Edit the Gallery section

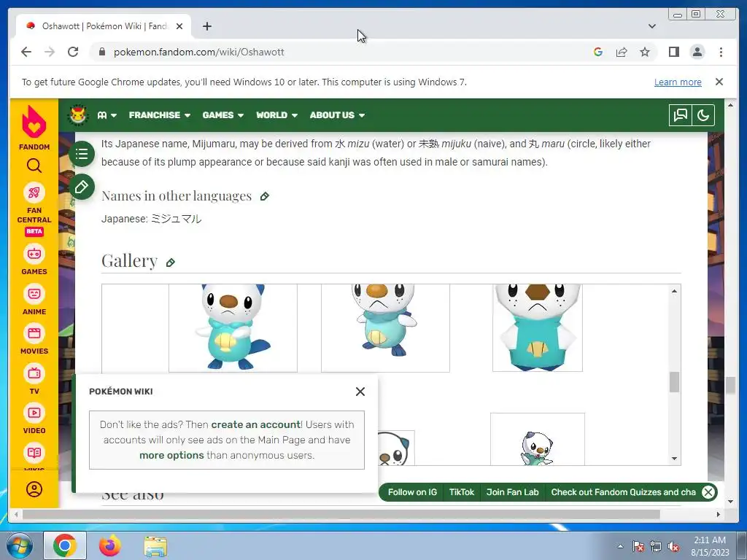click(171, 262)
